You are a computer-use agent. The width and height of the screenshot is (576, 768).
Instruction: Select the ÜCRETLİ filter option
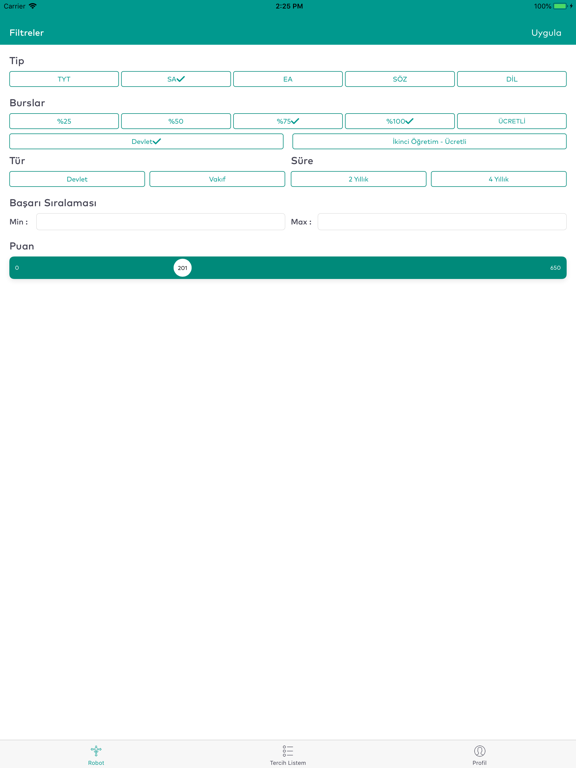tap(512, 121)
